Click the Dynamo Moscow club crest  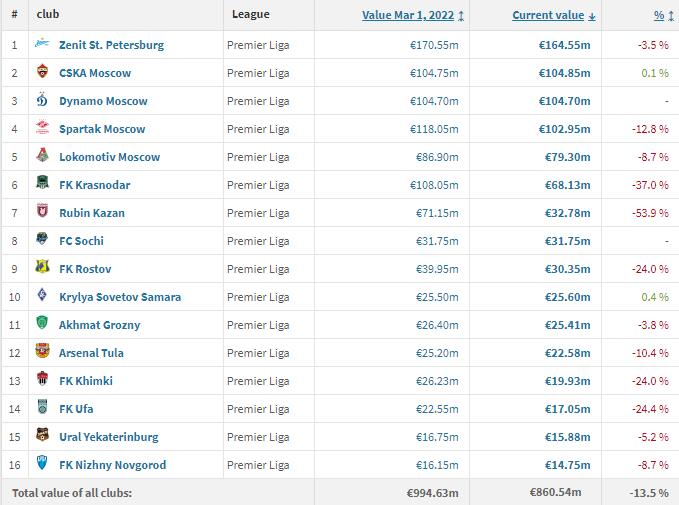click(42, 101)
